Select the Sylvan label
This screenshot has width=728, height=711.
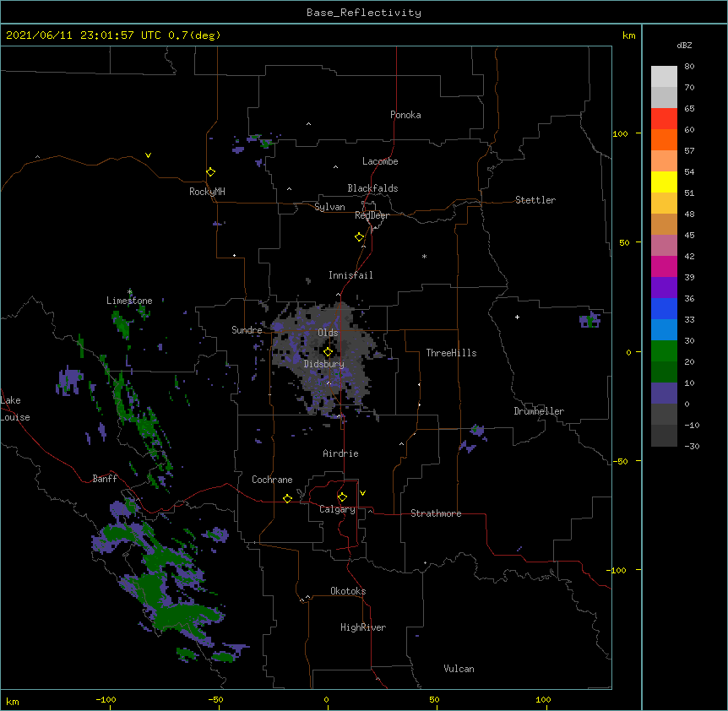click(x=329, y=207)
